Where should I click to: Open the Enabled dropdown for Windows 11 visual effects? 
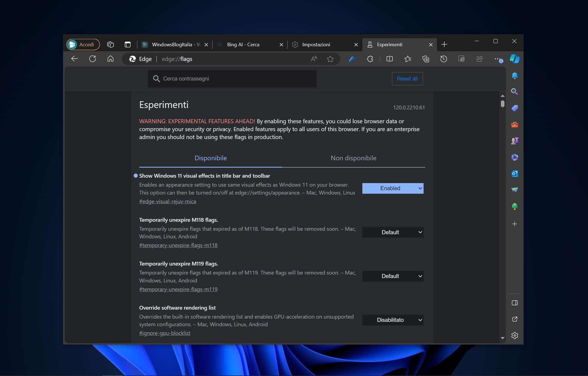[x=393, y=188]
